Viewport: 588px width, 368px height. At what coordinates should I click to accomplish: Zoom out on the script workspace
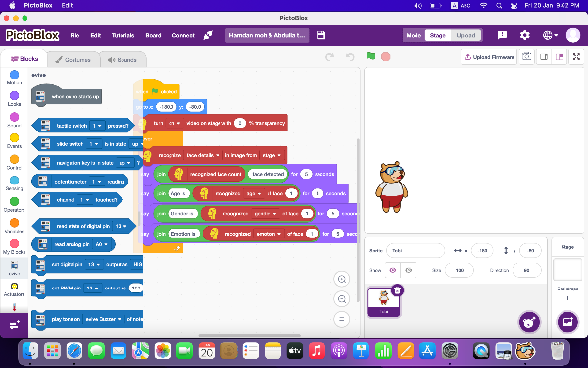pos(342,299)
